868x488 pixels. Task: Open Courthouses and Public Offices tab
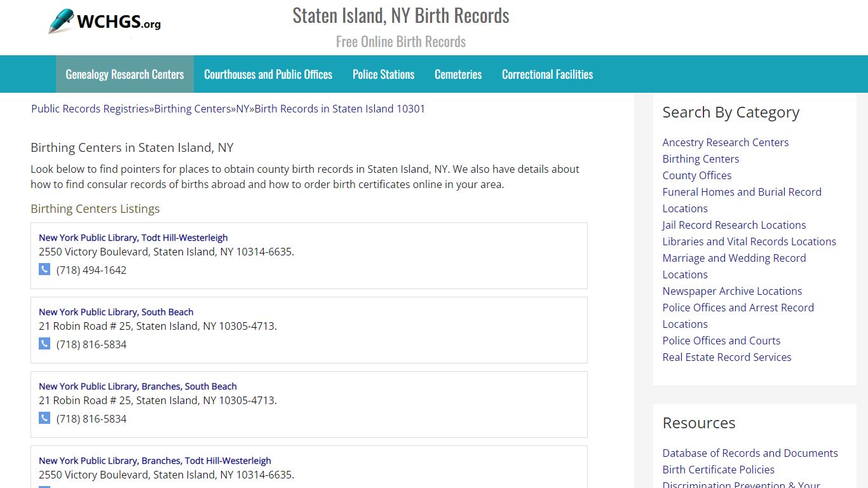[x=268, y=74]
